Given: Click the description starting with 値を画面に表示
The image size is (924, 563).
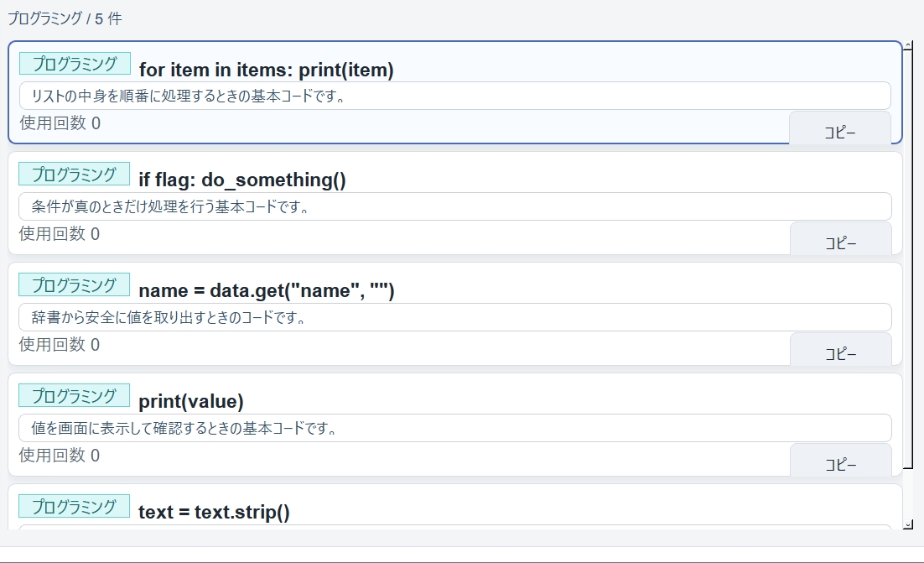Looking at the screenshot, I should pyautogui.click(x=454, y=428).
